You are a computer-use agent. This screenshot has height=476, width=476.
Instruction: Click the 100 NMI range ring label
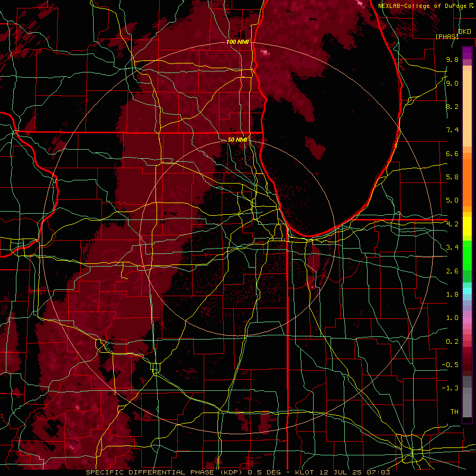(x=237, y=42)
